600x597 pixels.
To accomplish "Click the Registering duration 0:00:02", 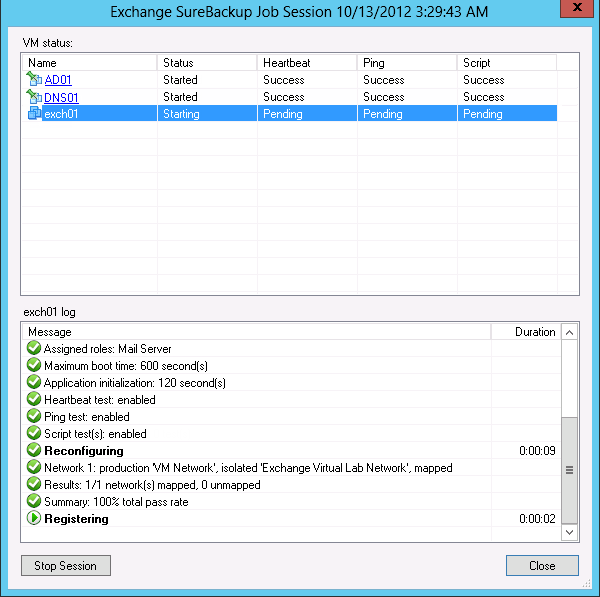I will coord(537,519).
